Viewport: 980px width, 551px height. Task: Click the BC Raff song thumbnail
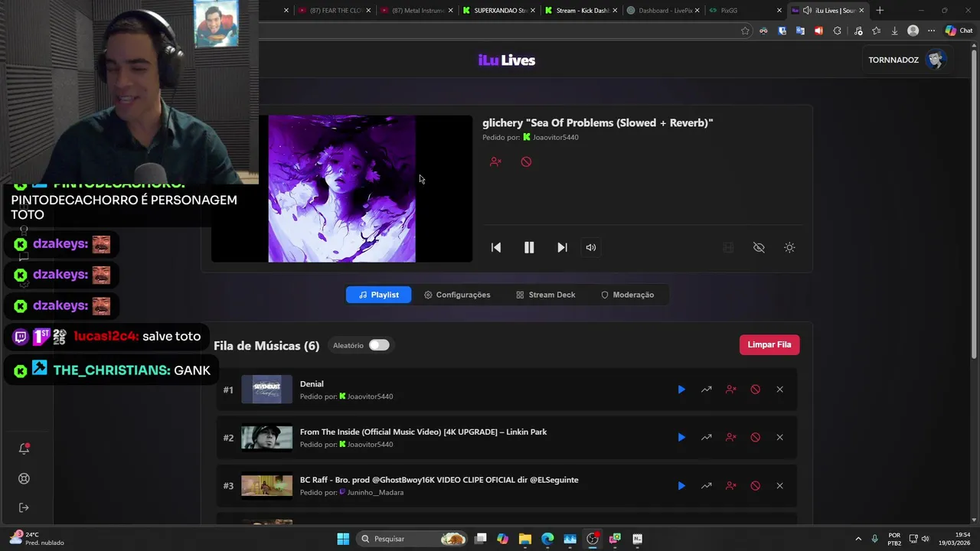point(266,486)
